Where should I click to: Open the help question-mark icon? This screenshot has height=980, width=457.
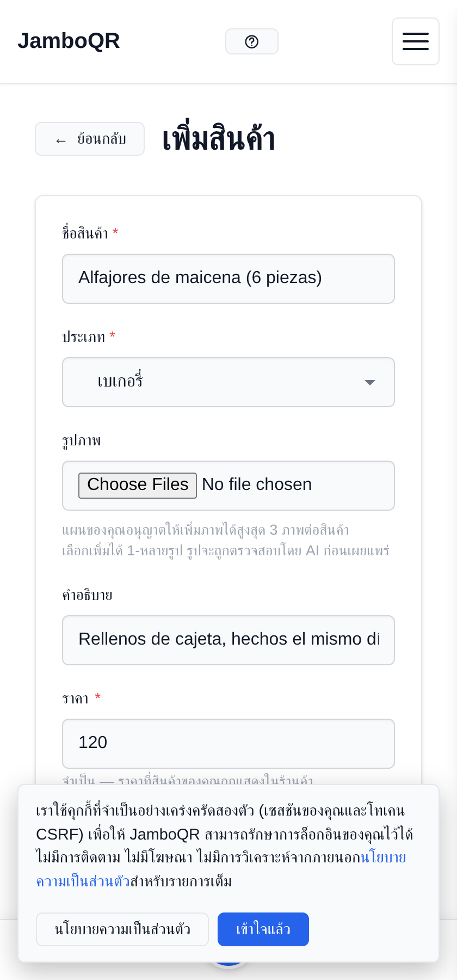(252, 41)
